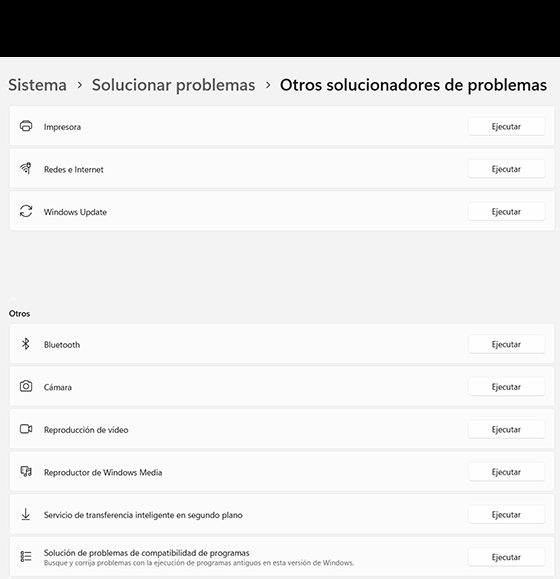560x579 pixels.
Task: Open Solucionar problemas in the breadcrumb
Action: 174,85
